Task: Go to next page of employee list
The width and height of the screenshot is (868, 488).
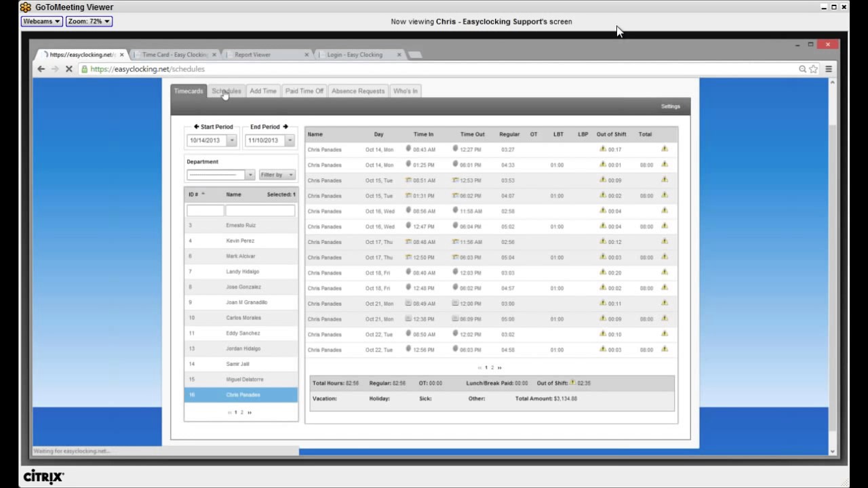Action: [250, 412]
